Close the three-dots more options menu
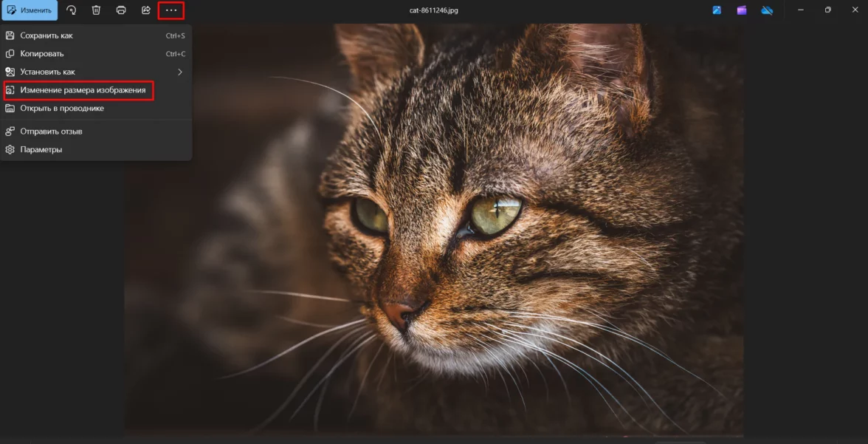The height and width of the screenshot is (444, 868). click(x=171, y=10)
